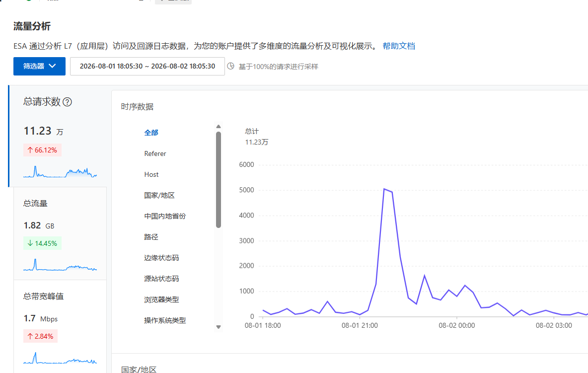
Task: Select the 边缘状态码 dimension
Action: coord(161,258)
